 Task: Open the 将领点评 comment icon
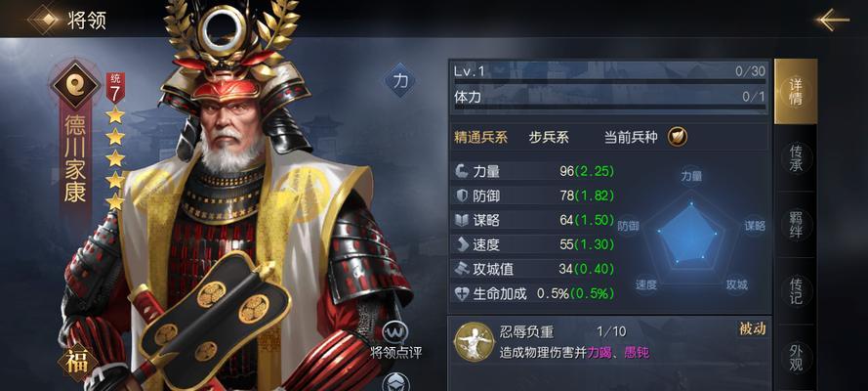[396, 332]
